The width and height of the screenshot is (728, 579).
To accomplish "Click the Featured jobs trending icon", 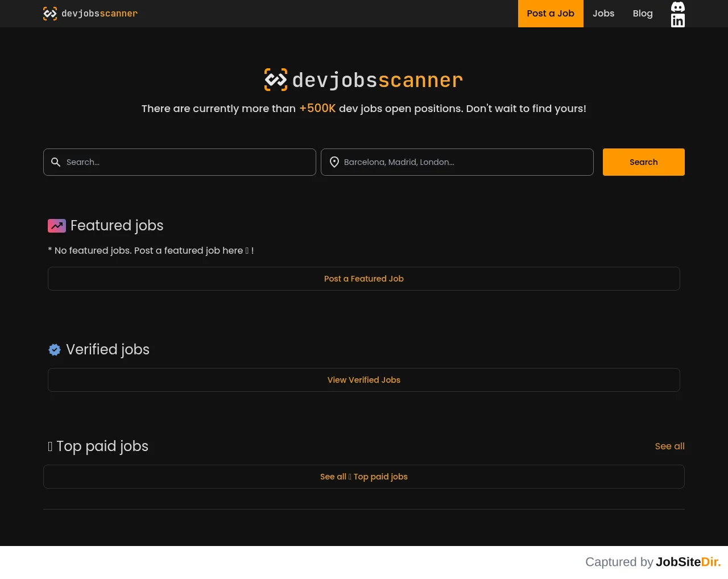I will [x=57, y=226].
